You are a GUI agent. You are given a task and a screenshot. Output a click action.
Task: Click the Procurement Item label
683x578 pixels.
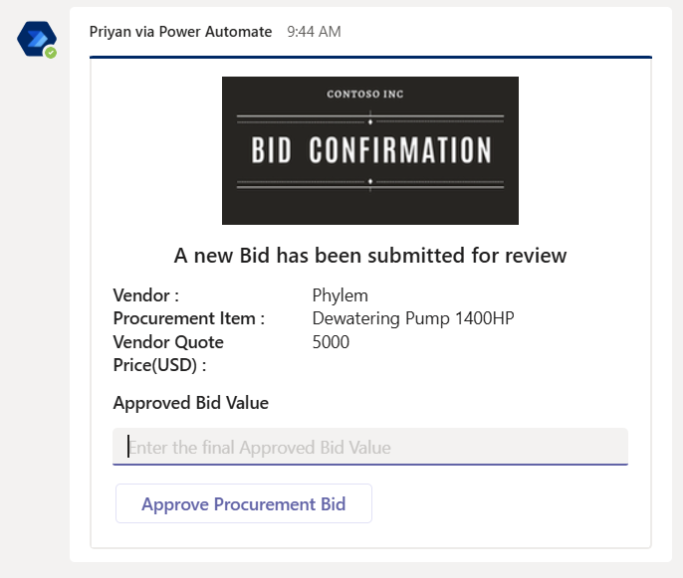[x=189, y=318]
